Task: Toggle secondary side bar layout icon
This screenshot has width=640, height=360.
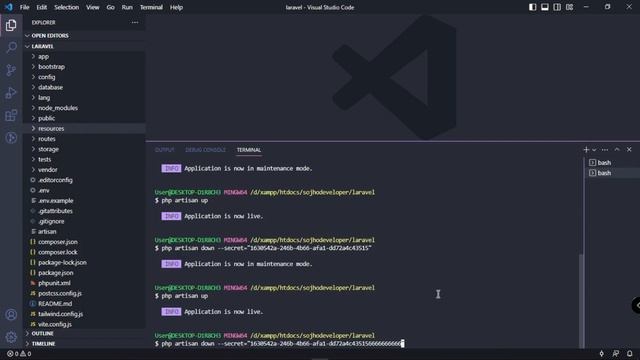Action: pyautogui.click(x=557, y=7)
